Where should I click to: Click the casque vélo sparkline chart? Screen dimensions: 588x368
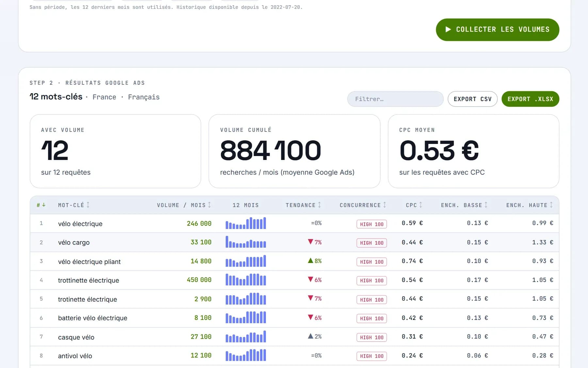click(x=246, y=337)
